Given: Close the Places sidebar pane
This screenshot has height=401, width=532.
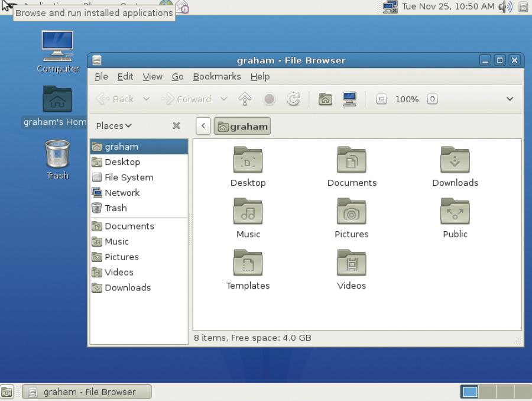Looking at the screenshot, I should point(176,125).
